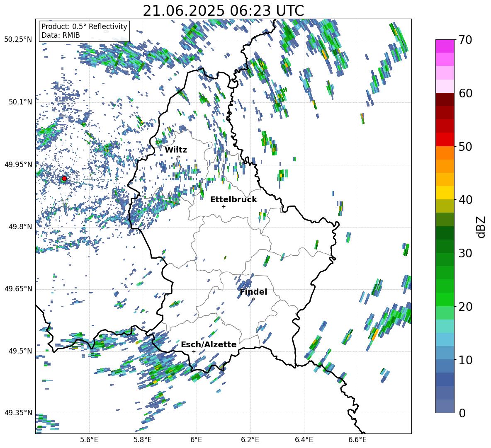Click the dBZ colorbar axis label
This screenshot has height=448, width=491.
pos(481,227)
